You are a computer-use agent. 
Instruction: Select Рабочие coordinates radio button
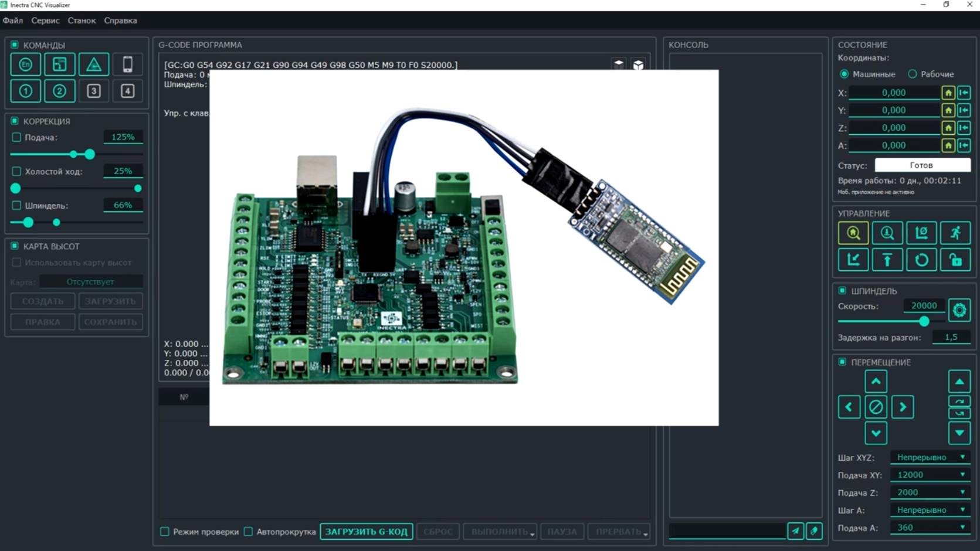(912, 74)
